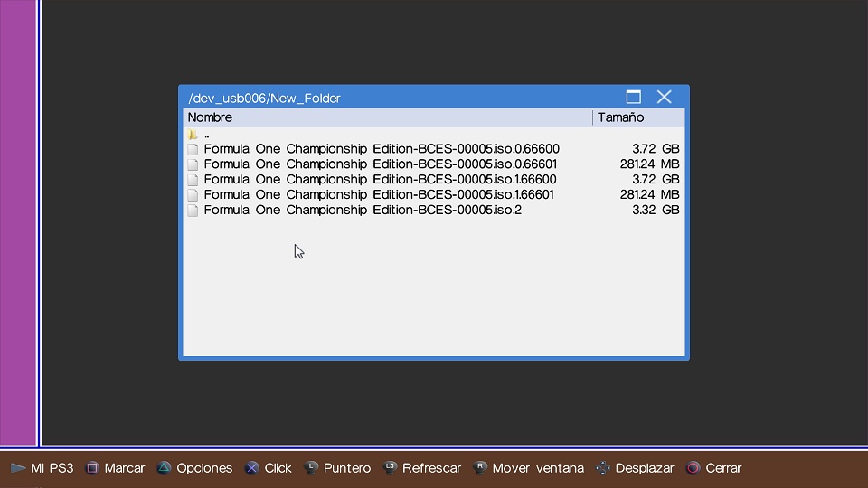Click the Opciones label
The width and height of the screenshot is (868, 488).
point(204,469)
